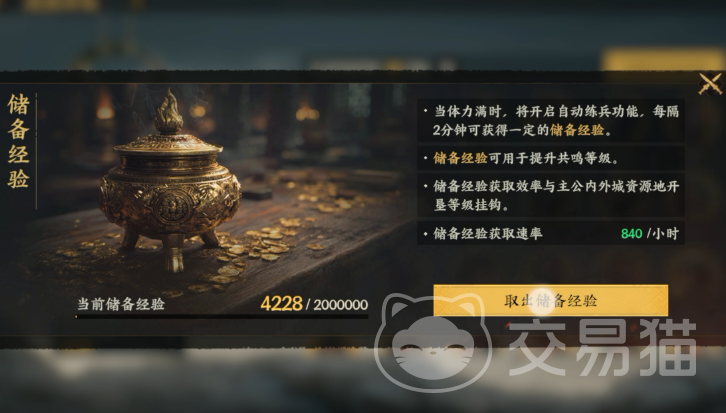Close the panel via crossed swords icon
The width and height of the screenshot is (726, 413).
[710, 84]
